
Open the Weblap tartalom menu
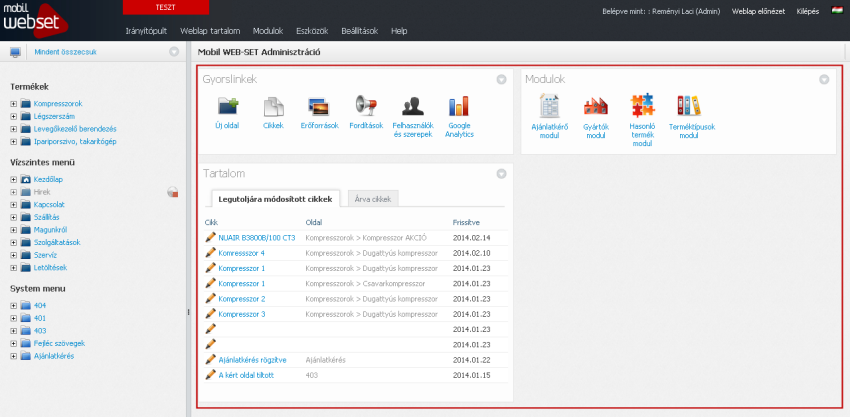click(x=210, y=31)
